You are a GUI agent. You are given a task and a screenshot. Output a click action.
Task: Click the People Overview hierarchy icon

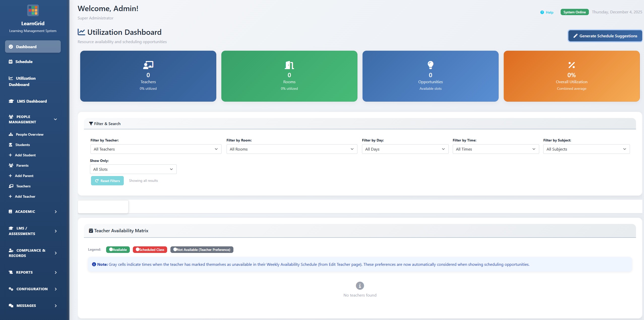coord(11,134)
